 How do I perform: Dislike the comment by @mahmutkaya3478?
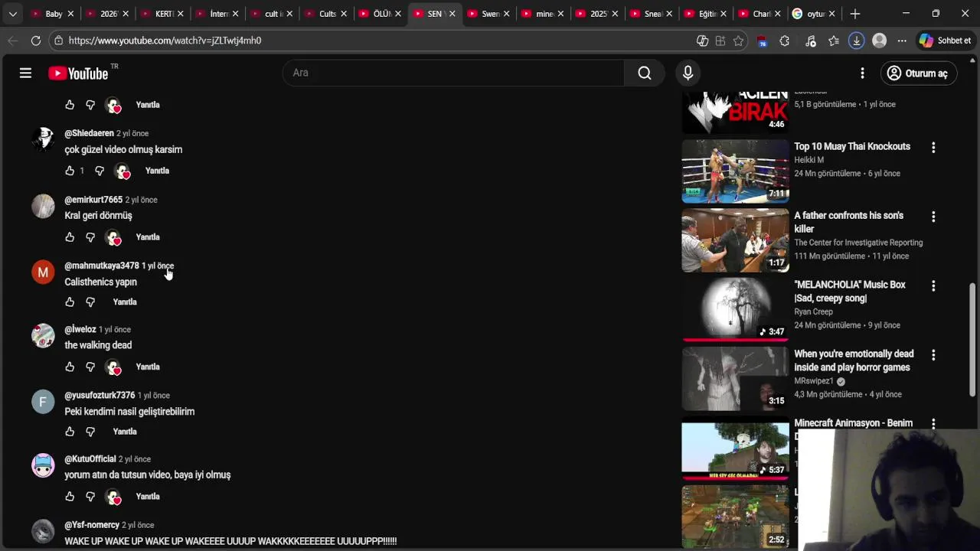click(x=90, y=302)
